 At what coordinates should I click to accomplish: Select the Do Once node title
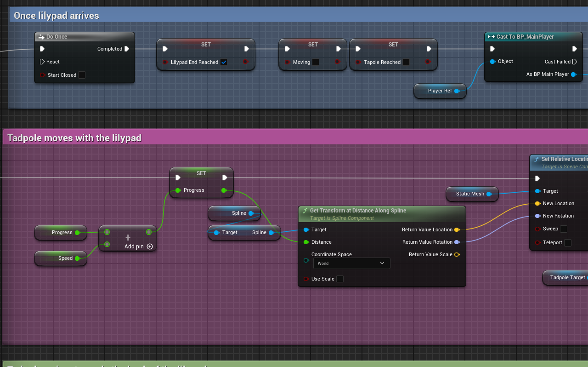57,37
